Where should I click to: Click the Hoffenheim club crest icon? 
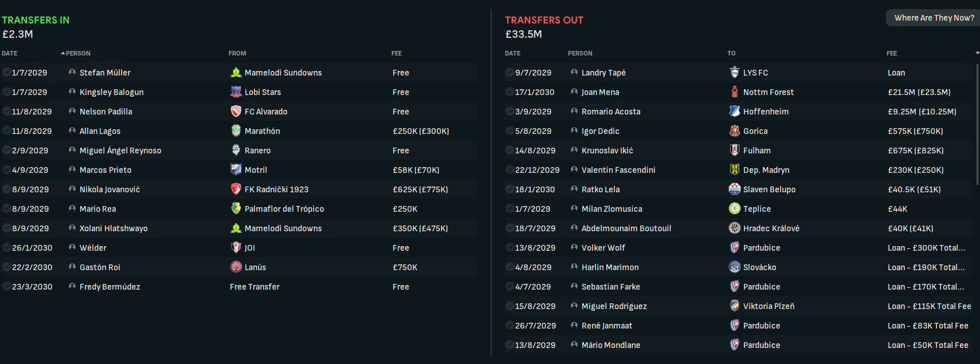734,112
